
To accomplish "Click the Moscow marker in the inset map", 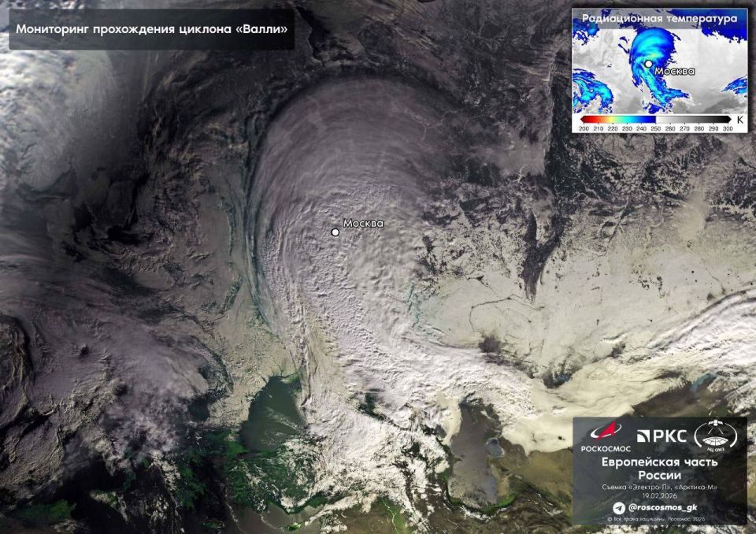I will 648,64.
